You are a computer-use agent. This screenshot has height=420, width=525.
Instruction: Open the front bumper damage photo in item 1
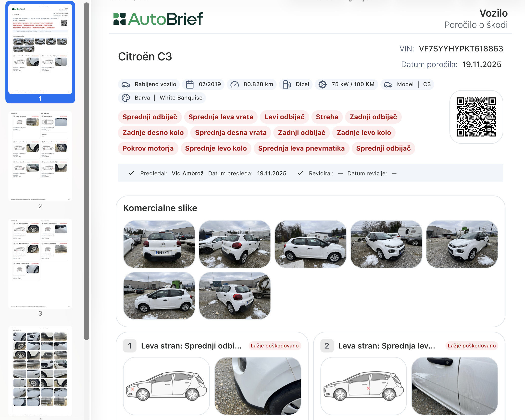(x=258, y=386)
